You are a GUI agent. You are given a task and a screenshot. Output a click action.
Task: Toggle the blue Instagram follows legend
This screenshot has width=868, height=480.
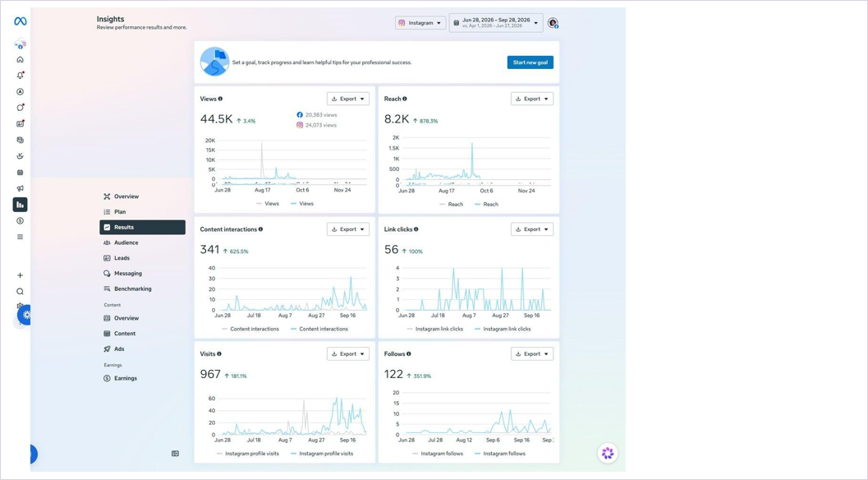pos(500,454)
